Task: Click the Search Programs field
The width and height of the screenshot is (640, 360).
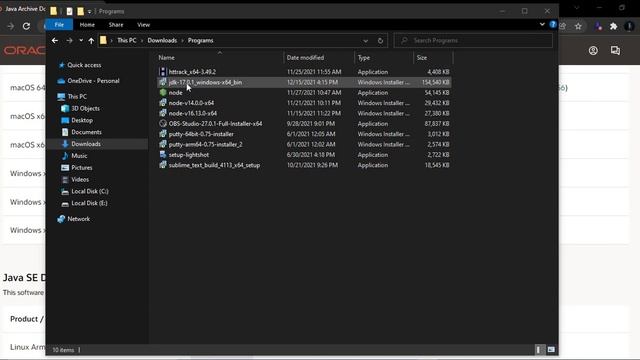Action: tap(473, 40)
